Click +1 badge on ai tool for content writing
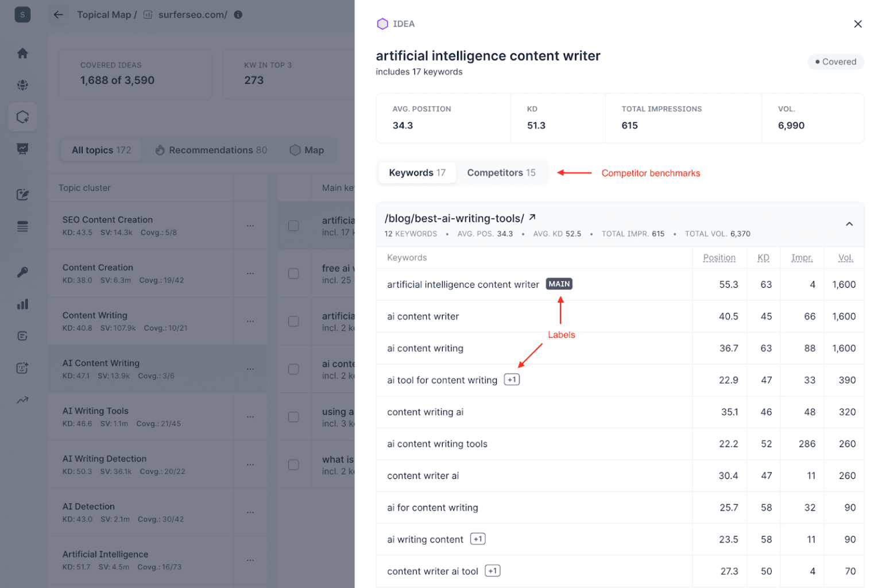 pos(512,380)
